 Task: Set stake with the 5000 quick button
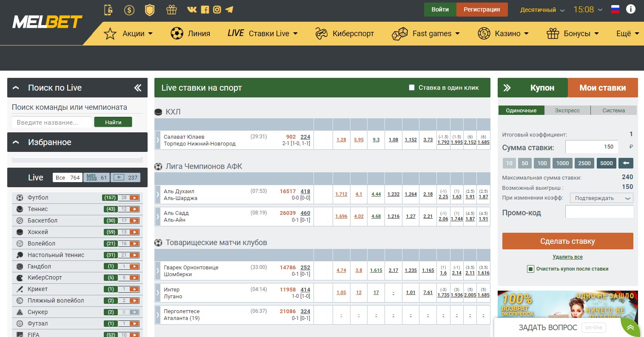click(607, 163)
